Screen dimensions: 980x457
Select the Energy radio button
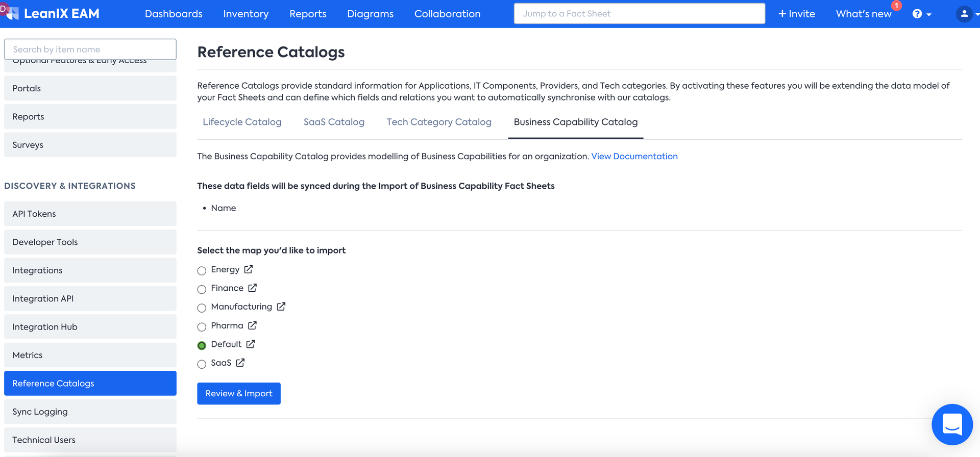[202, 270]
